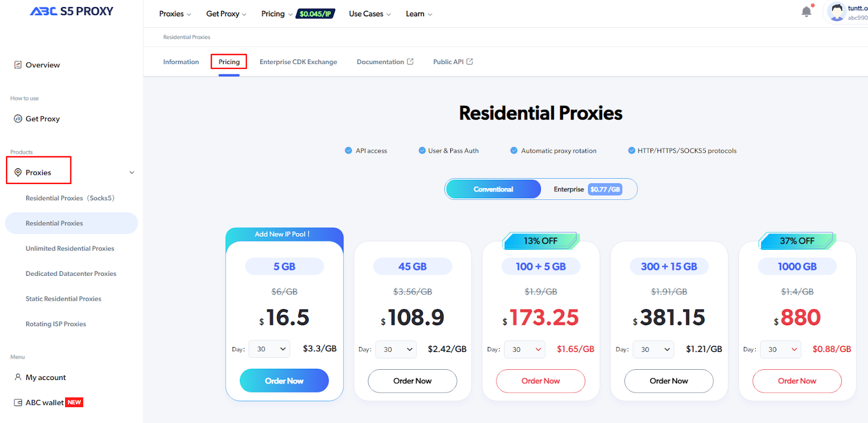Click the $0.77/GB Enterprise badge
Viewport: 868px width, 423px height.
[605, 189]
